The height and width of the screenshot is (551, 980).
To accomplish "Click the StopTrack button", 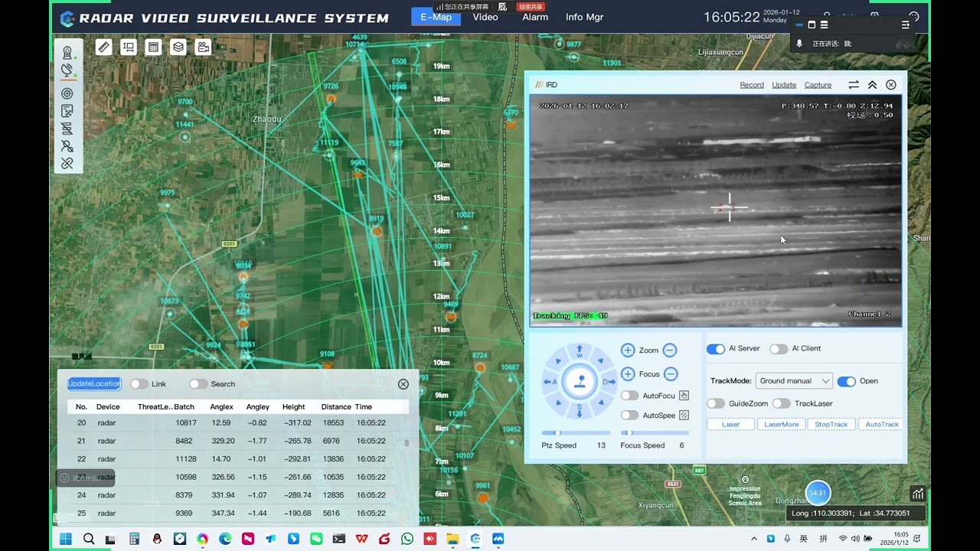I will [x=831, y=424].
